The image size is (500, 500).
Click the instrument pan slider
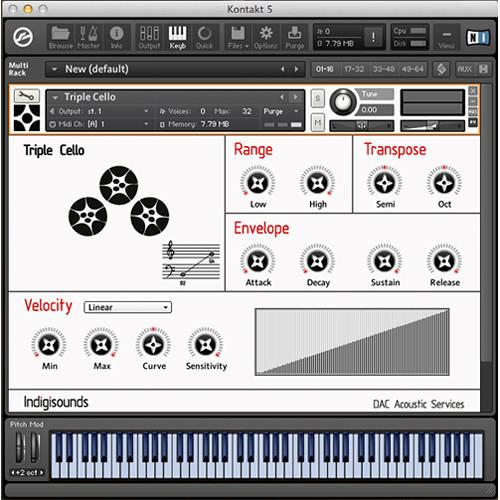pos(362,126)
